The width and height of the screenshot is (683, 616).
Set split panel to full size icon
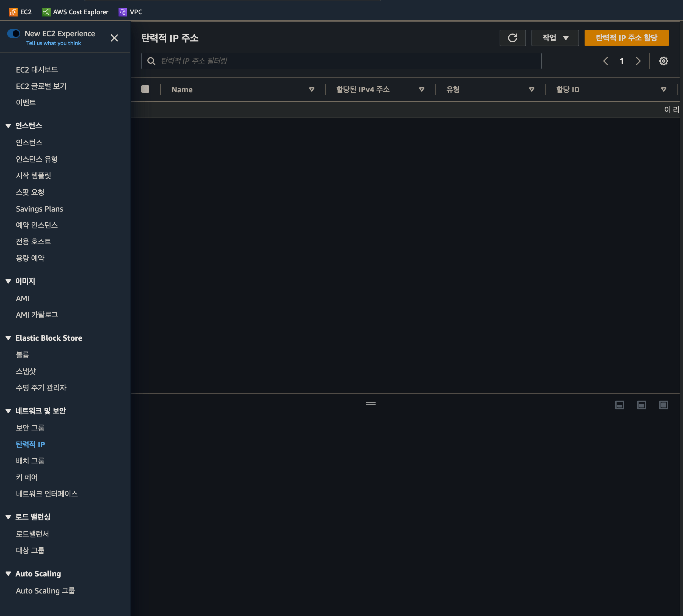663,405
